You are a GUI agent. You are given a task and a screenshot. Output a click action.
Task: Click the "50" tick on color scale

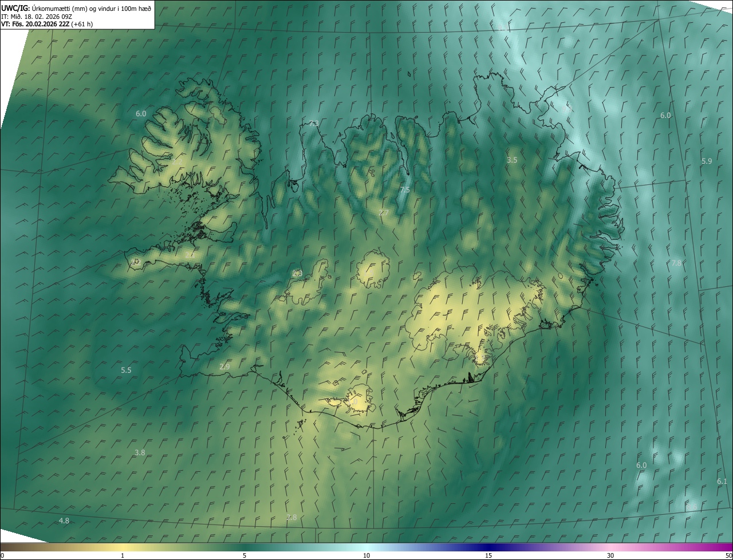click(x=728, y=555)
